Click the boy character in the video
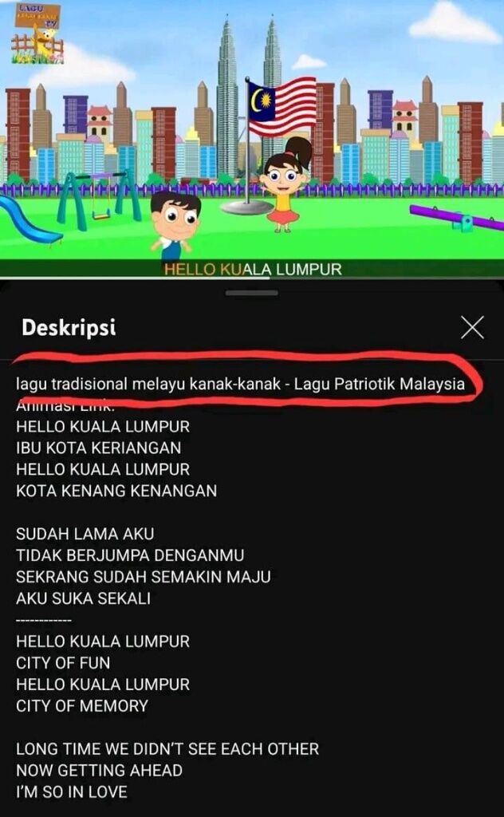 pos(175,225)
